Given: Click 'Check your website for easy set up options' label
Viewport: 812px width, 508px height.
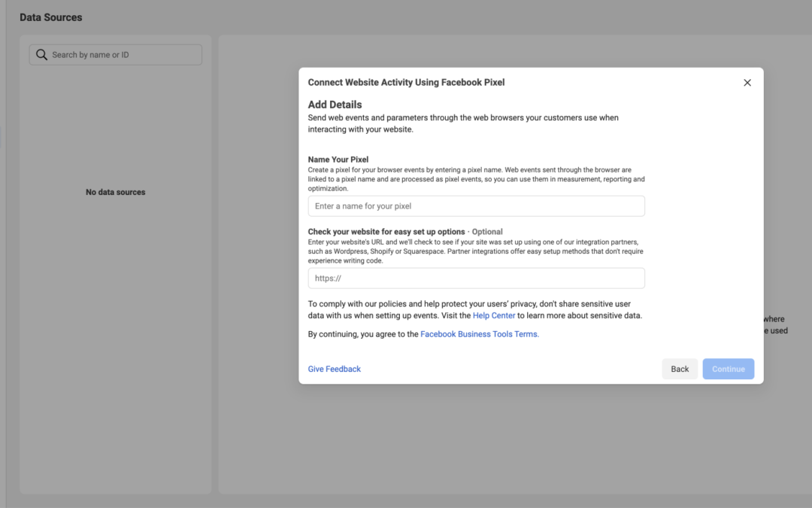Looking at the screenshot, I should point(386,232).
